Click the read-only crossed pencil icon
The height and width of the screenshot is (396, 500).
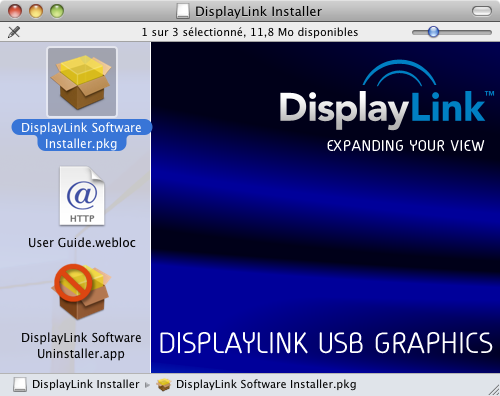click(x=14, y=32)
